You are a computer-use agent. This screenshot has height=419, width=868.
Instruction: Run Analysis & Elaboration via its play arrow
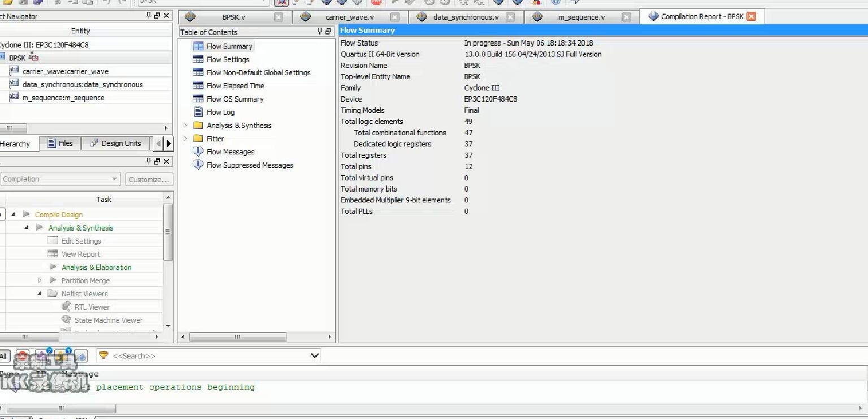[53, 267]
